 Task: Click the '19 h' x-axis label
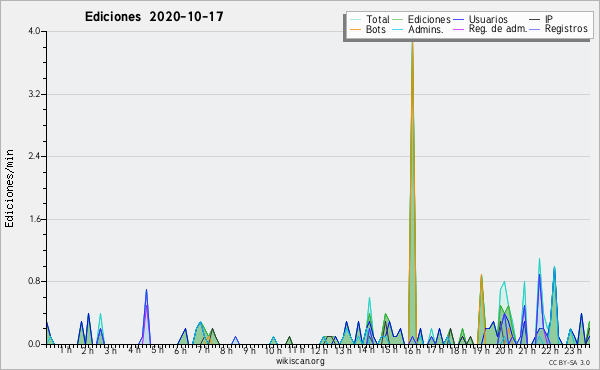481,350
